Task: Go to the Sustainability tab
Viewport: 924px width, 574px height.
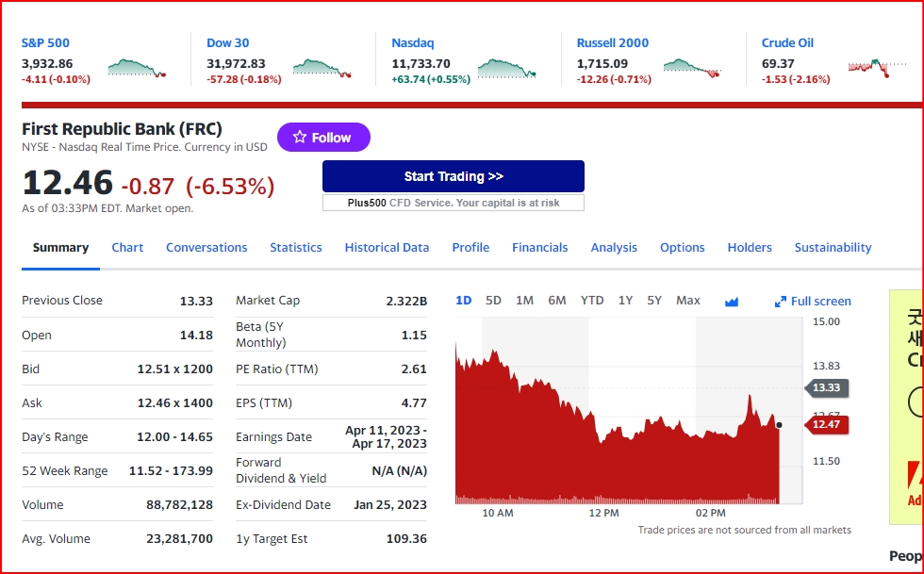Action: [x=833, y=248]
